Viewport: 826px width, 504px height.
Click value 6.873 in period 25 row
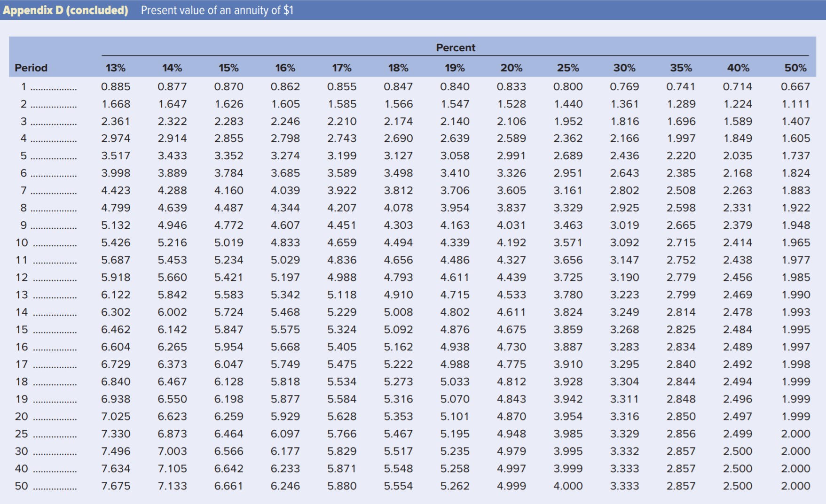tap(172, 434)
